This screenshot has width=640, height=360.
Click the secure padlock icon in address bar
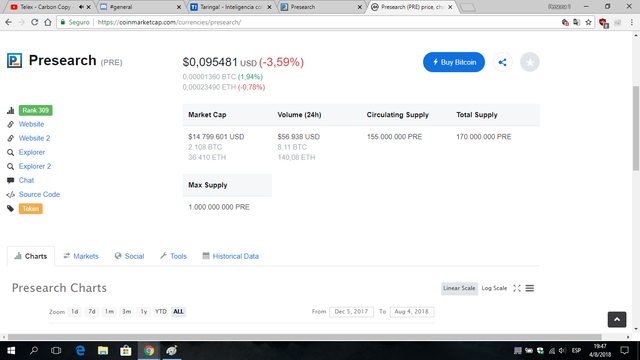pyautogui.click(x=62, y=22)
